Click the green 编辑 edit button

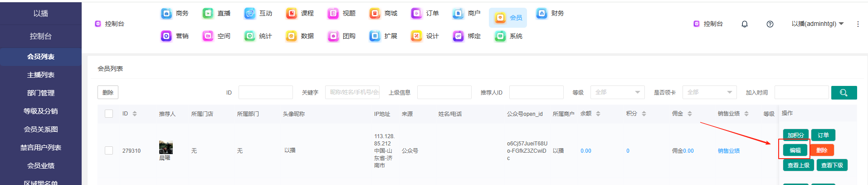[x=795, y=150]
